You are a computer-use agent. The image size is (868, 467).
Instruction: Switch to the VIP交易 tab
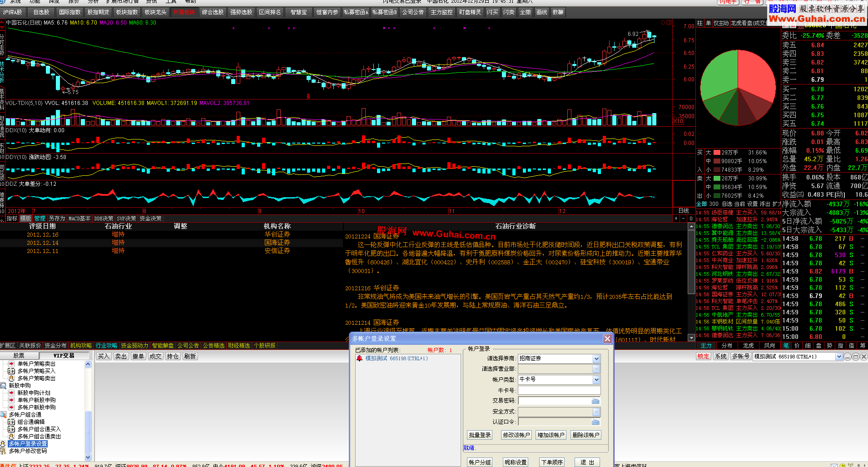pyautogui.click(x=64, y=356)
